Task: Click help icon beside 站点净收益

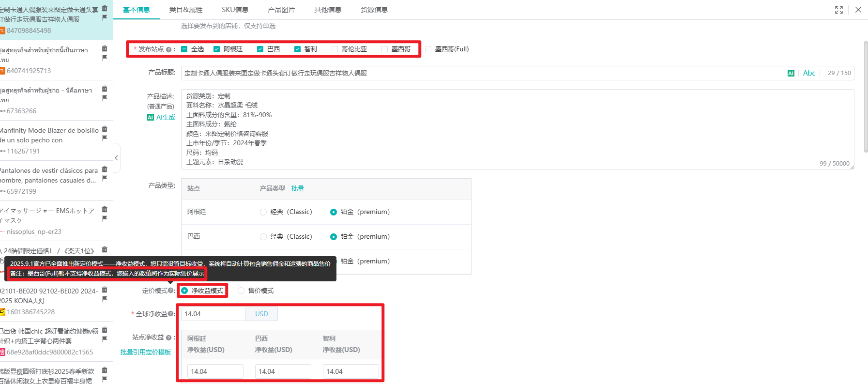Action: (168, 338)
